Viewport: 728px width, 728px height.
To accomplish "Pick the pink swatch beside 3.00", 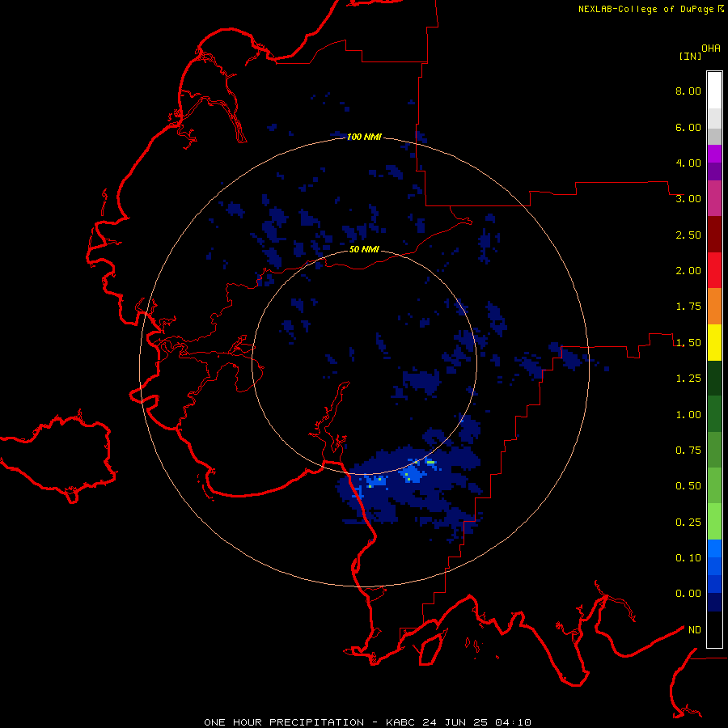I will [714, 198].
